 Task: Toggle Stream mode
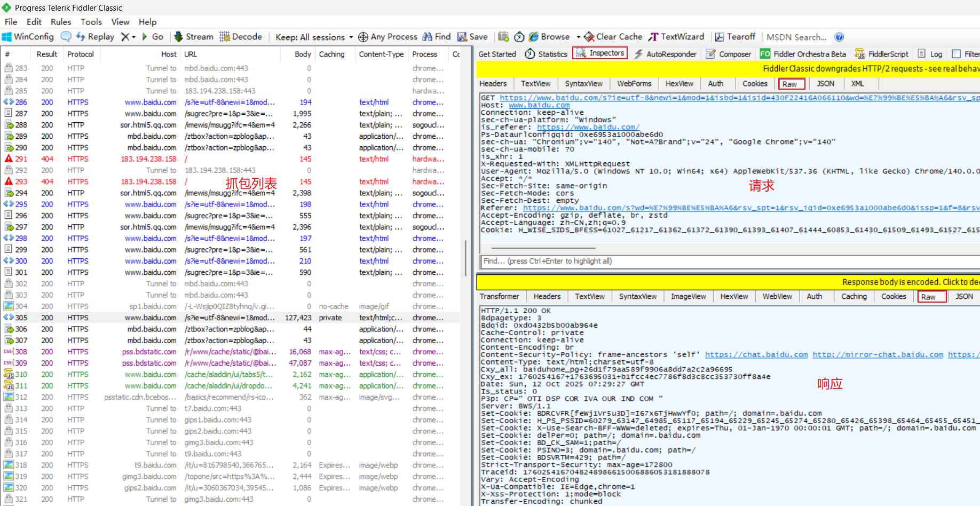(x=194, y=37)
